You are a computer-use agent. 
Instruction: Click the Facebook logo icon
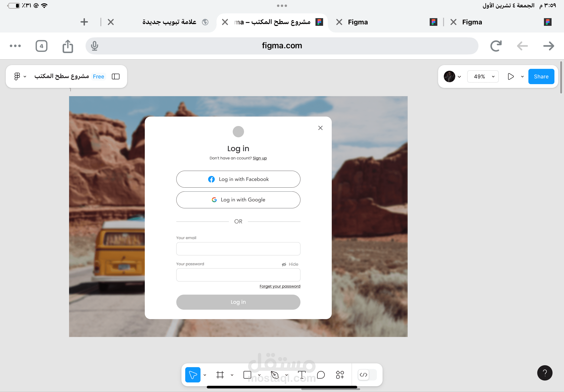pyautogui.click(x=211, y=179)
